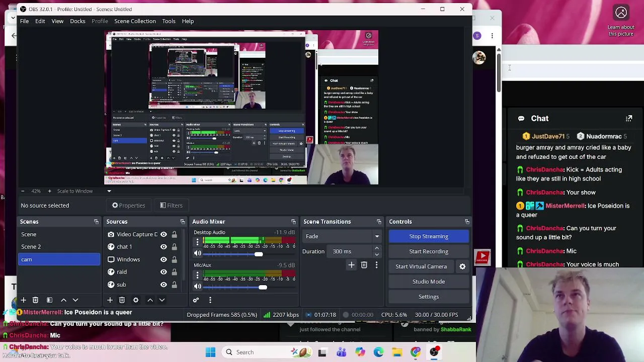644x362 pixels.
Task: Open scene filters icon in Scenes toolbar
Action: pyautogui.click(x=49, y=300)
